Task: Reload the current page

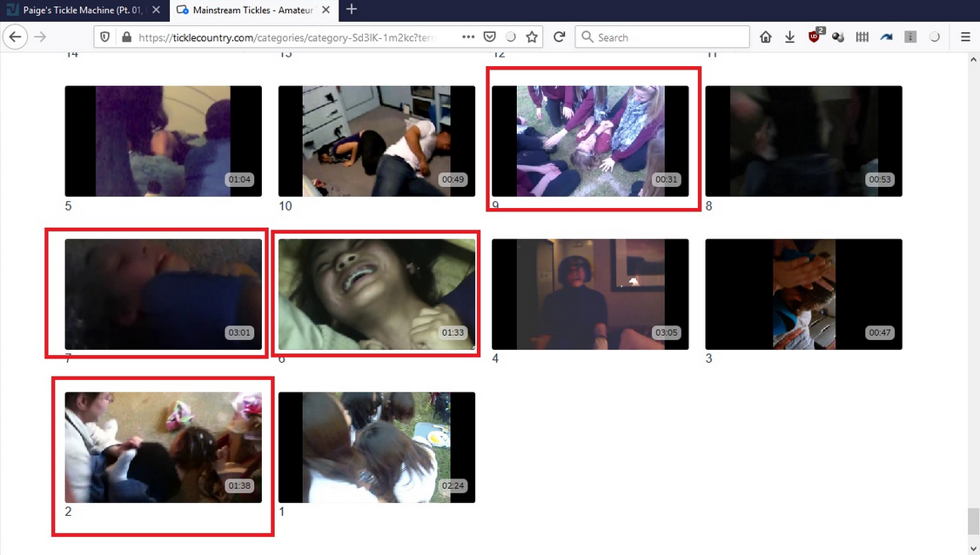Action: coord(559,37)
